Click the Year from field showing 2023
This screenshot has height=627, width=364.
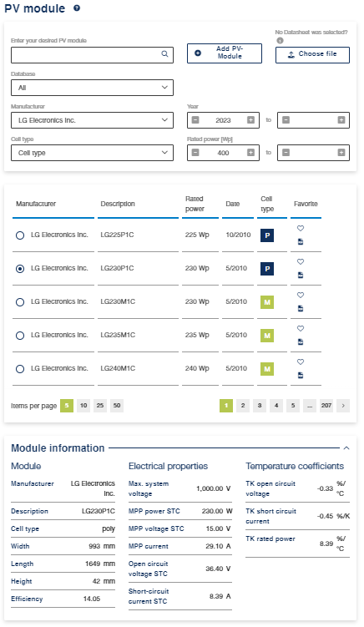pos(223,120)
